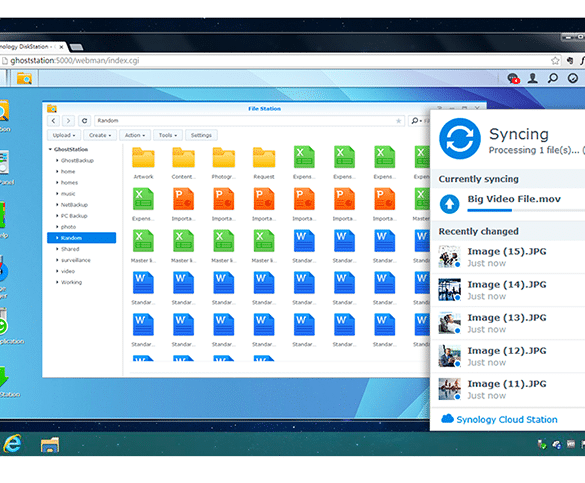Go back in File Station navigation
The height and width of the screenshot is (483, 585).
coord(54,120)
